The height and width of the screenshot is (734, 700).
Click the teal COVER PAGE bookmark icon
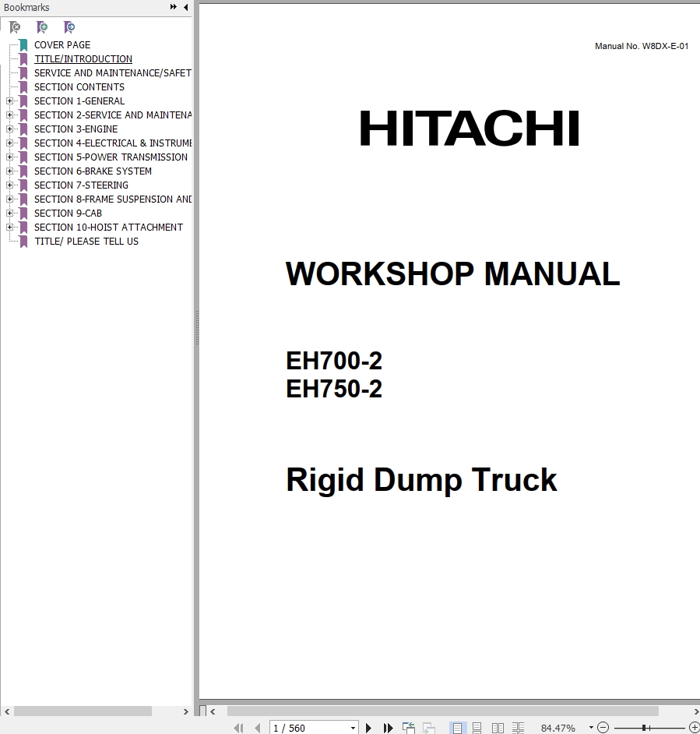pyautogui.click(x=23, y=45)
